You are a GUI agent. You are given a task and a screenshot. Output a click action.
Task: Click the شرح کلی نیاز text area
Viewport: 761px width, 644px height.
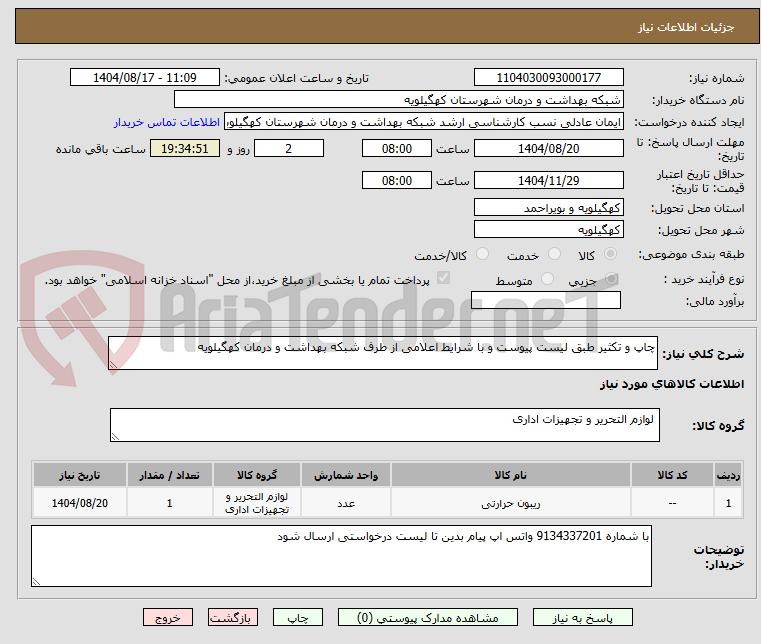click(383, 353)
